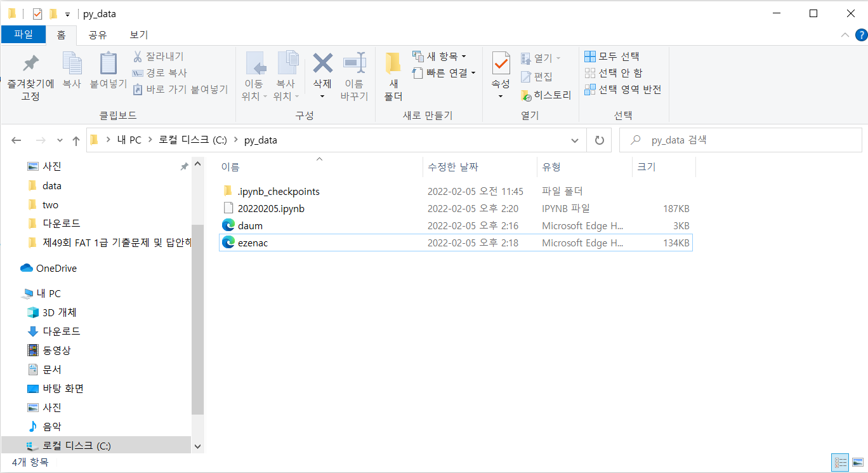Switch to 보기 view tab
This screenshot has height=473, width=868.
(138, 35)
